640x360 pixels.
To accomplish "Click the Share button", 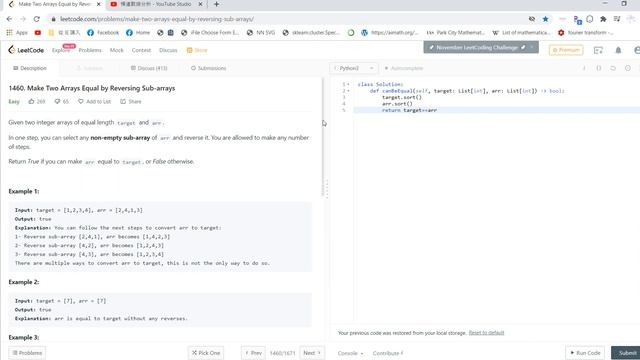I will click(131, 102).
